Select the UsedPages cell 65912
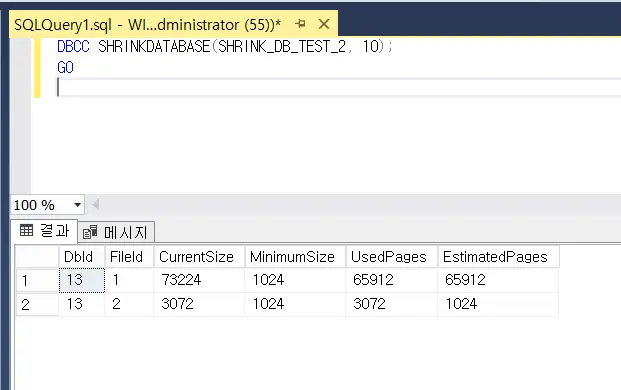This screenshot has width=621, height=390. (392, 280)
